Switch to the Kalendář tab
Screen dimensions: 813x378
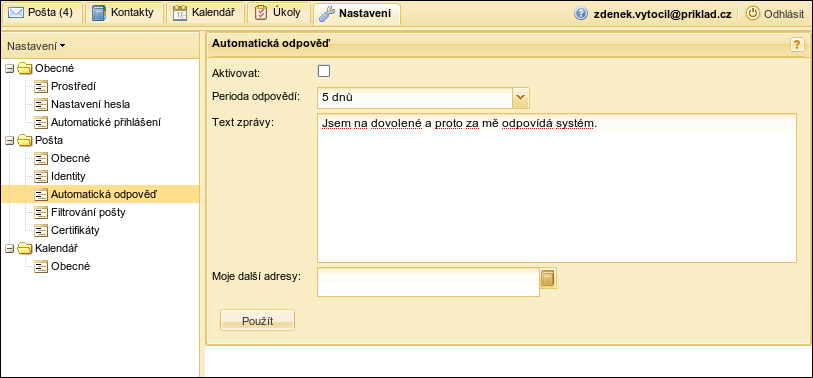click(x=205, y=13)
